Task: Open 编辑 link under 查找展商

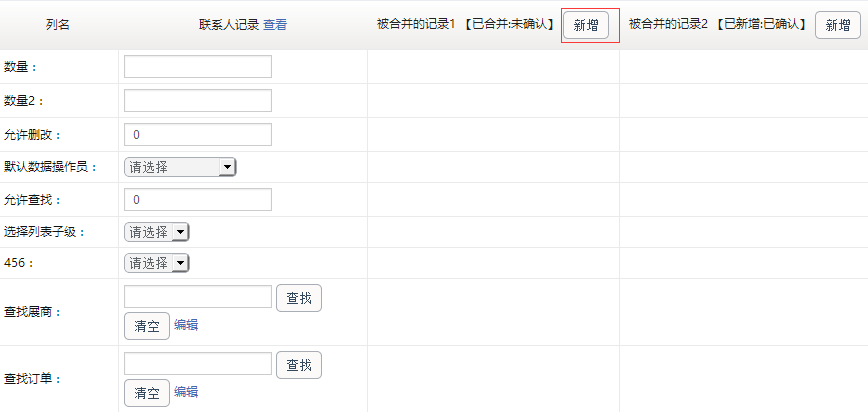Action: 186,325
